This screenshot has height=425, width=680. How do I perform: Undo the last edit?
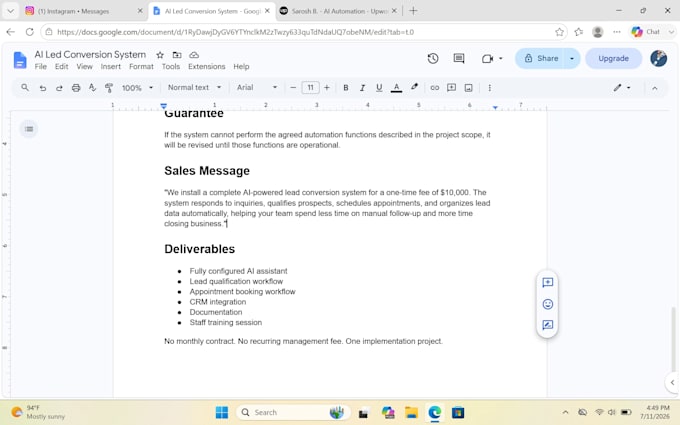click(42, 88)
